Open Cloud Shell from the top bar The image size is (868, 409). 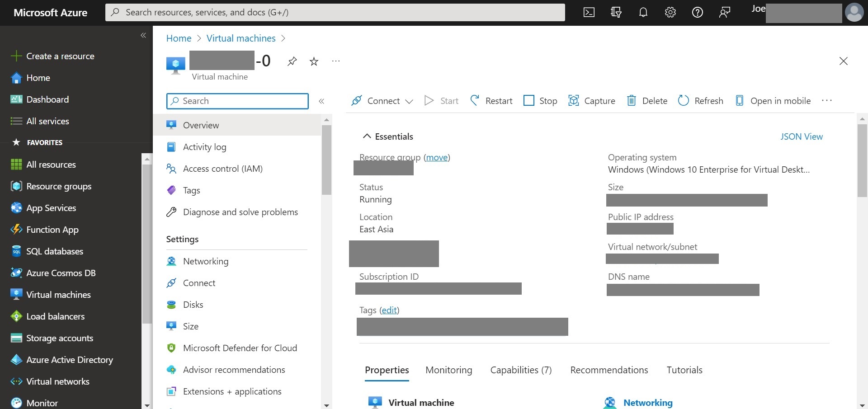coord(589,12)
